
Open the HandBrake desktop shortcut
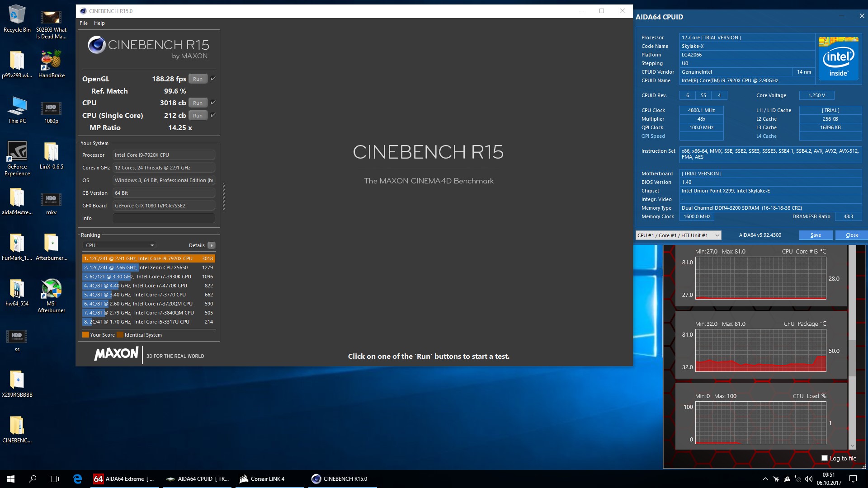[x=51, y=64]
